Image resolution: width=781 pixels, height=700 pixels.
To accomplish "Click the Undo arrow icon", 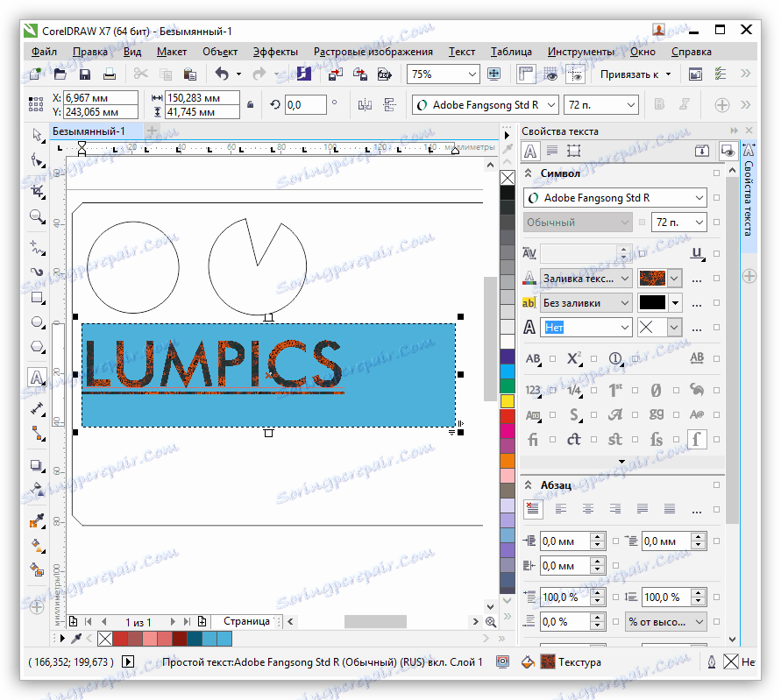I will [222, 74].
